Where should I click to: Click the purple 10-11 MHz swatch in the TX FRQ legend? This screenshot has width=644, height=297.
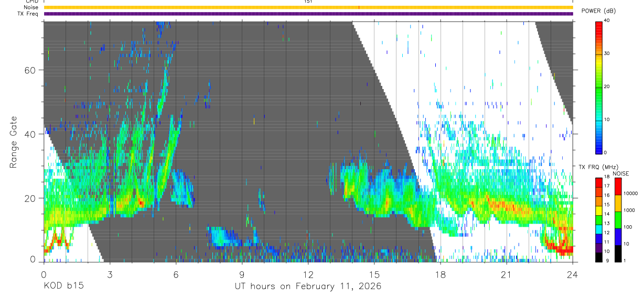598,248
